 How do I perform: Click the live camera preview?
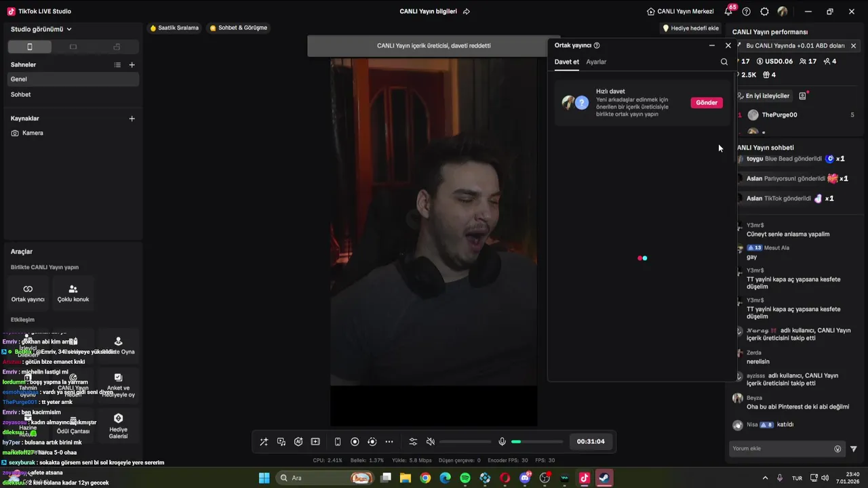434,222
